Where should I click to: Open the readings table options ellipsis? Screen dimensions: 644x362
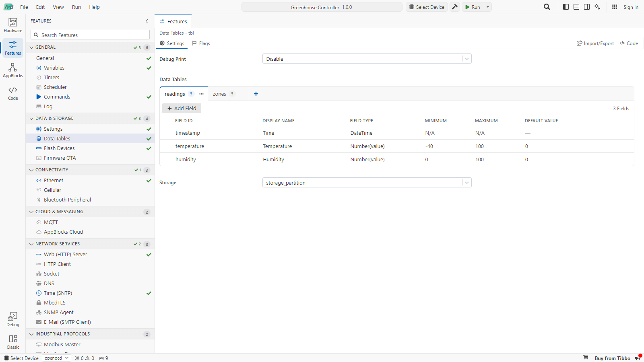201,94
